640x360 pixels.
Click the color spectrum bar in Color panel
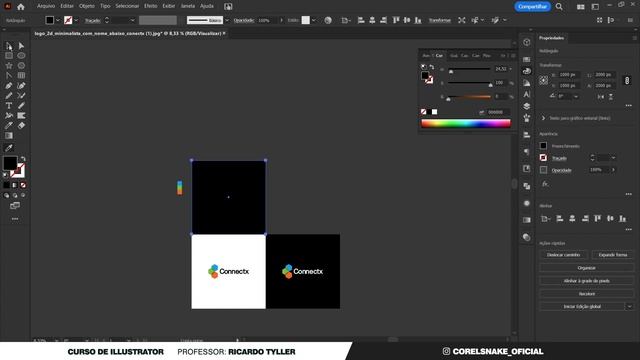[466, 123]
